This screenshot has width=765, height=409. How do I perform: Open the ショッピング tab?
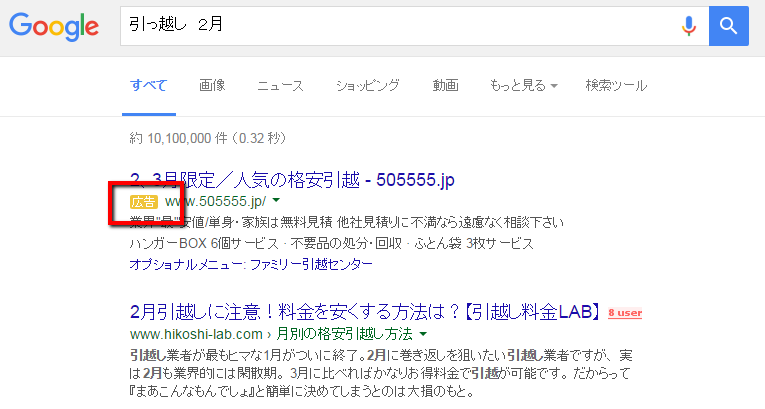click(367, 85)
